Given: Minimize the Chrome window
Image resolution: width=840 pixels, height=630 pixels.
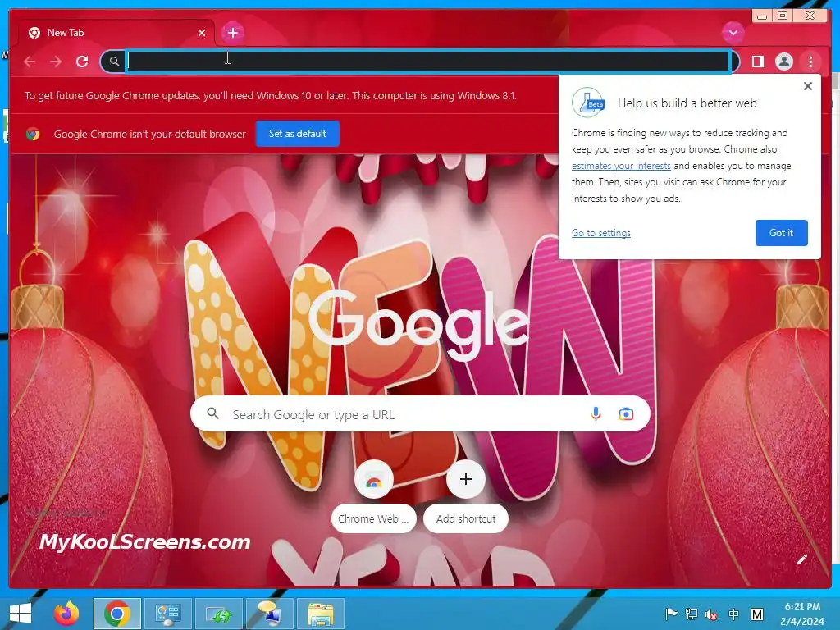Looking at the screenshot, I should (762, 16).
